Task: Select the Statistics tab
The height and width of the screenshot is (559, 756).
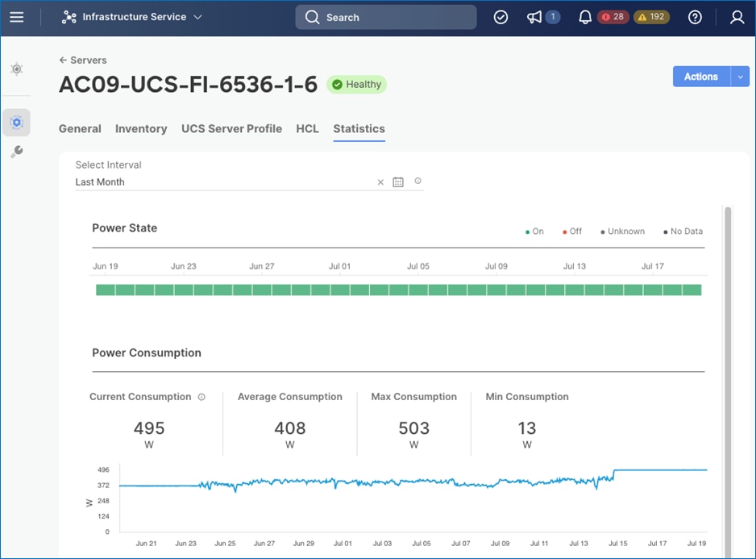Action: point(359,129)
